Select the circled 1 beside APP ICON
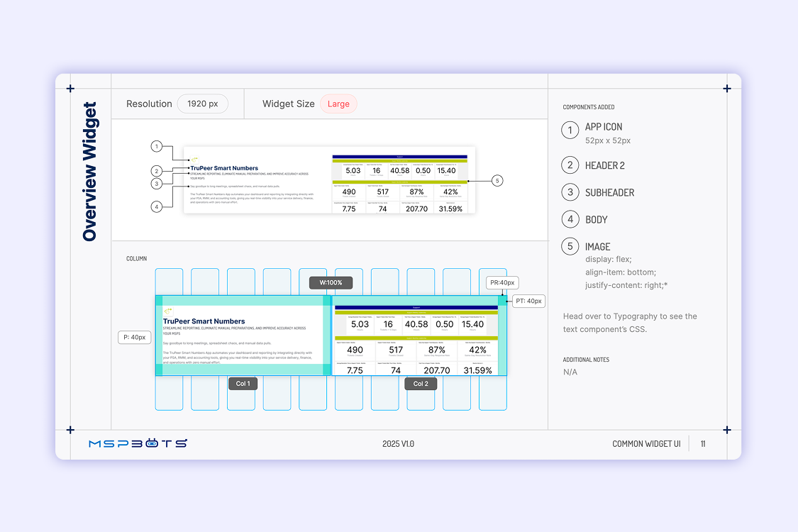798x532 pixels. [x=570, y=131]
